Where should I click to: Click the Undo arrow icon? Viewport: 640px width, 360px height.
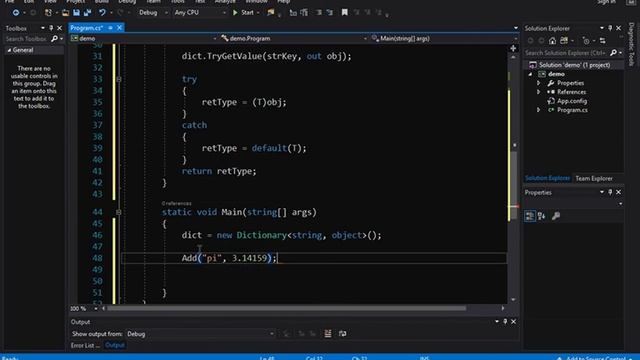pyautogui.click(x=102, y=13)
